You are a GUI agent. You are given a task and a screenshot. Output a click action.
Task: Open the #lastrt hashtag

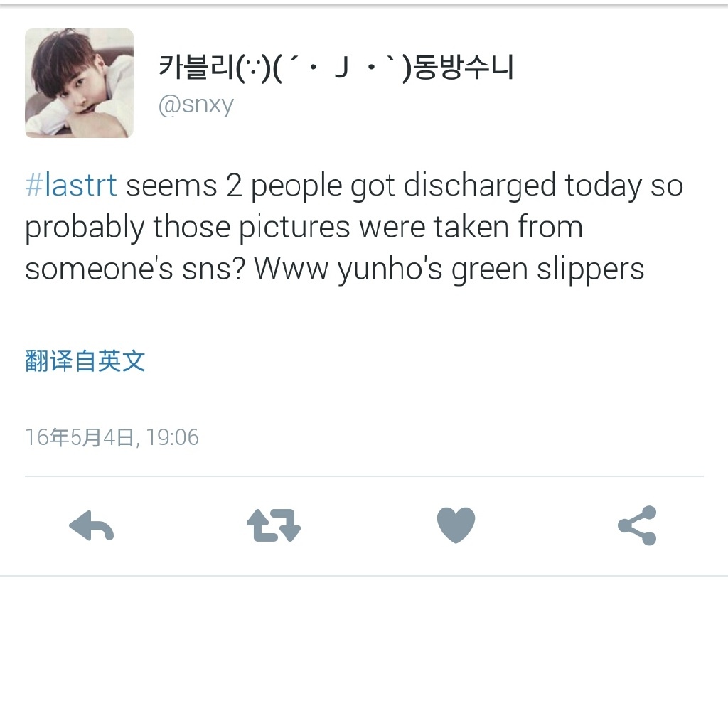coord(70,186)
